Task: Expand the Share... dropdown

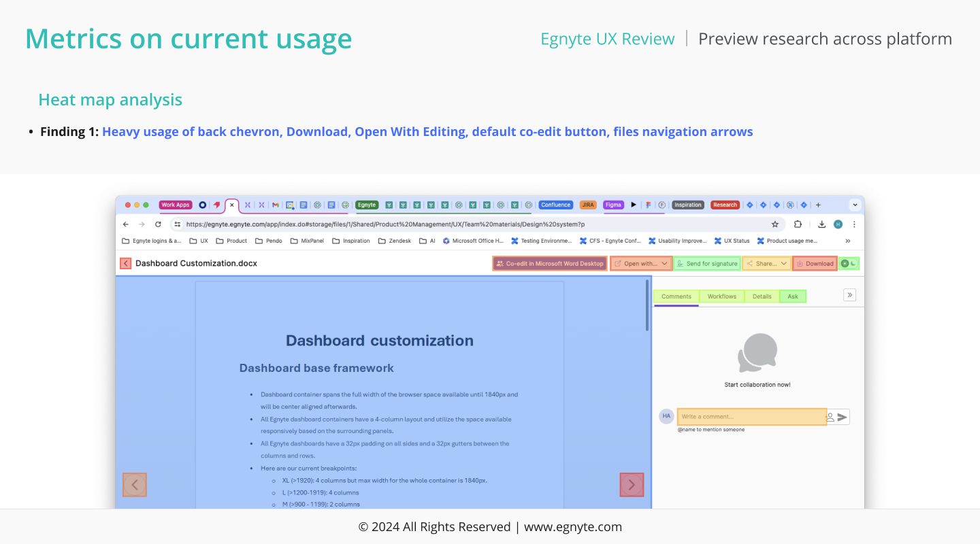Action: (x=783, y=263)
